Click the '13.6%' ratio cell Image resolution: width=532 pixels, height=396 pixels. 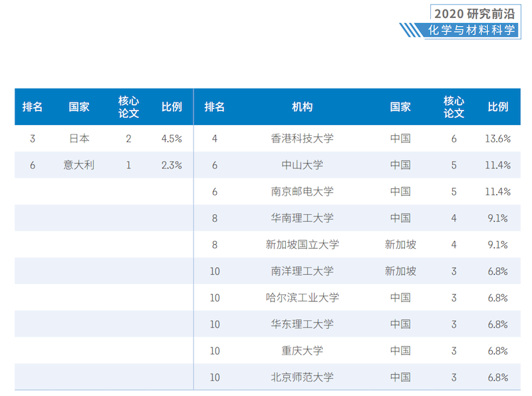[x=497, y=138]
